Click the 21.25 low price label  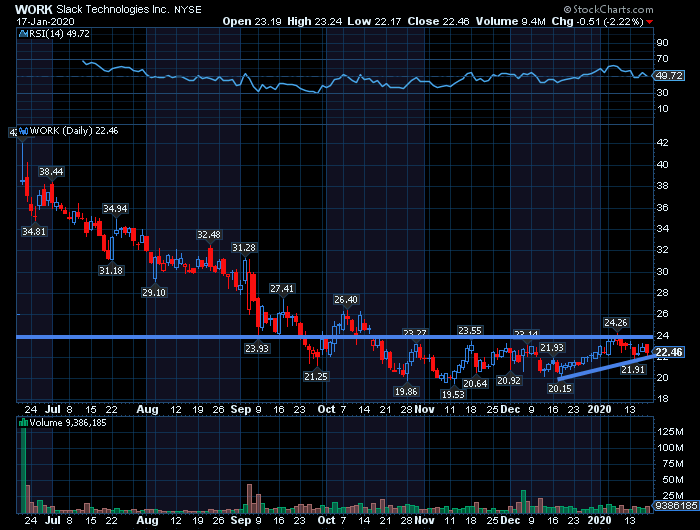coord(316,376)
